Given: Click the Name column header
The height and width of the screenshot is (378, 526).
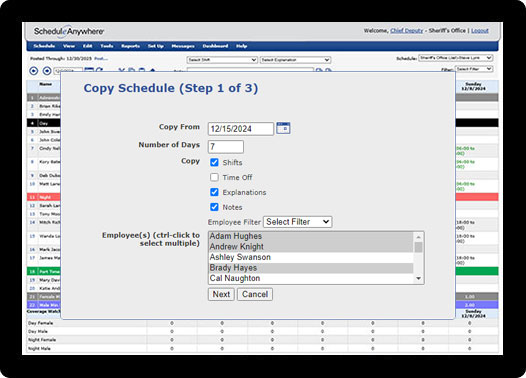Looking at the screenshot, I should point(46,84).
